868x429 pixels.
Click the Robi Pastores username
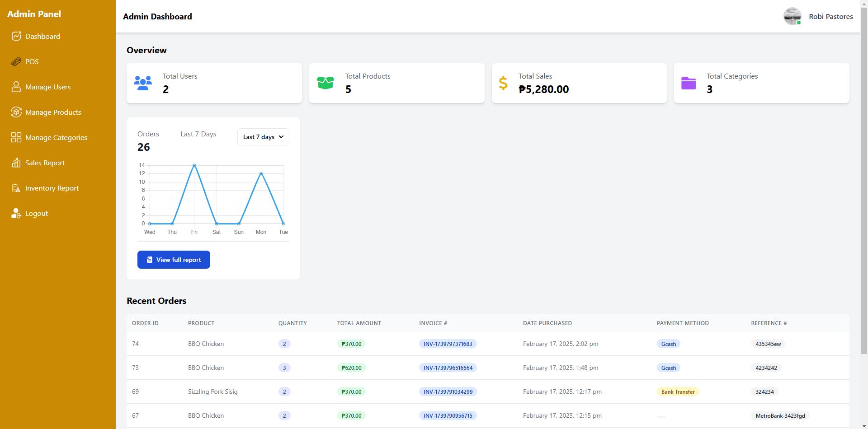pos(831,16)
